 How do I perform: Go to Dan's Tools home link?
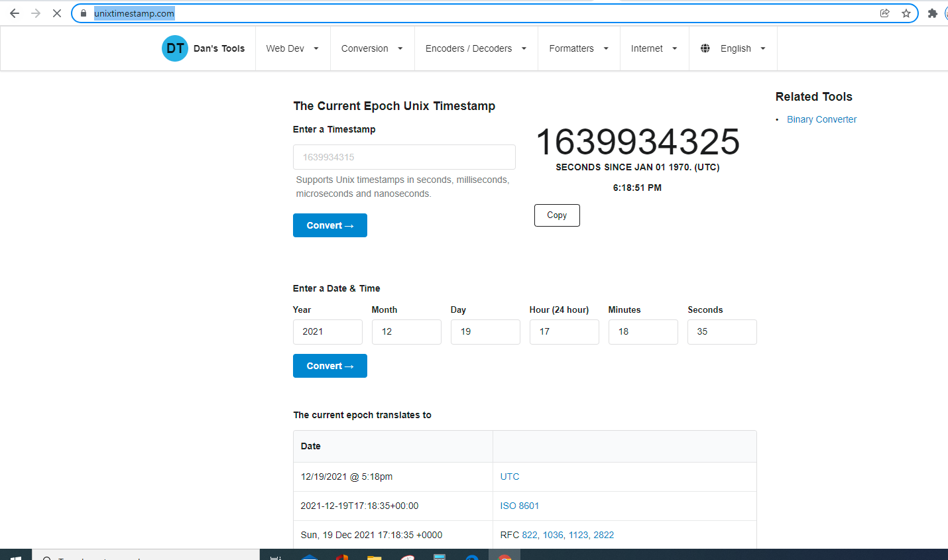coord(219,48)
